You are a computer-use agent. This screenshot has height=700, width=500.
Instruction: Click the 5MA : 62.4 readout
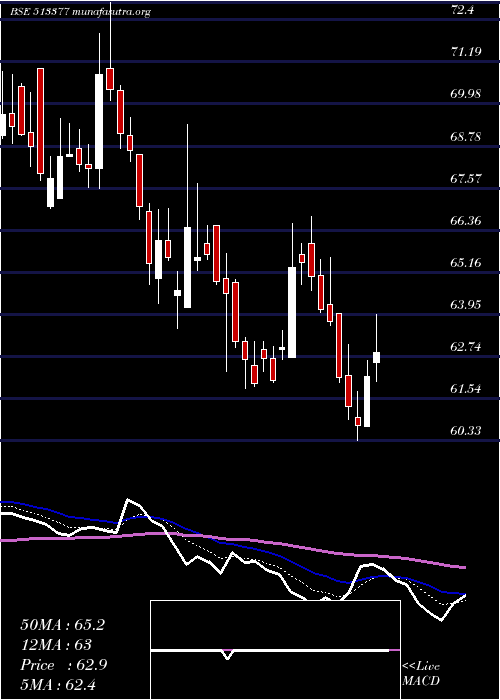coord(58,684)
